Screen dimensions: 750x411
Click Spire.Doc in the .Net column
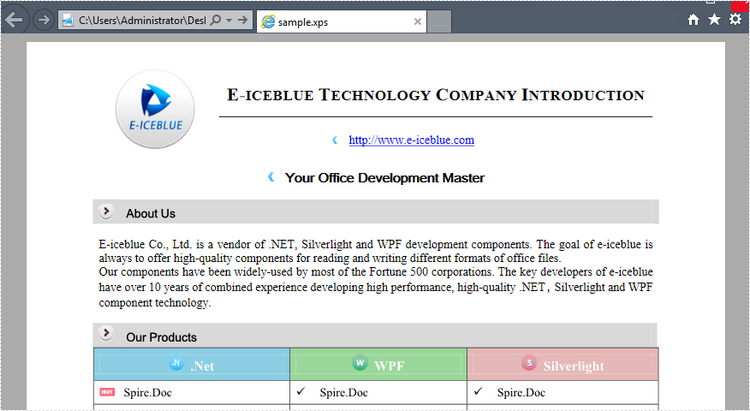147,392
